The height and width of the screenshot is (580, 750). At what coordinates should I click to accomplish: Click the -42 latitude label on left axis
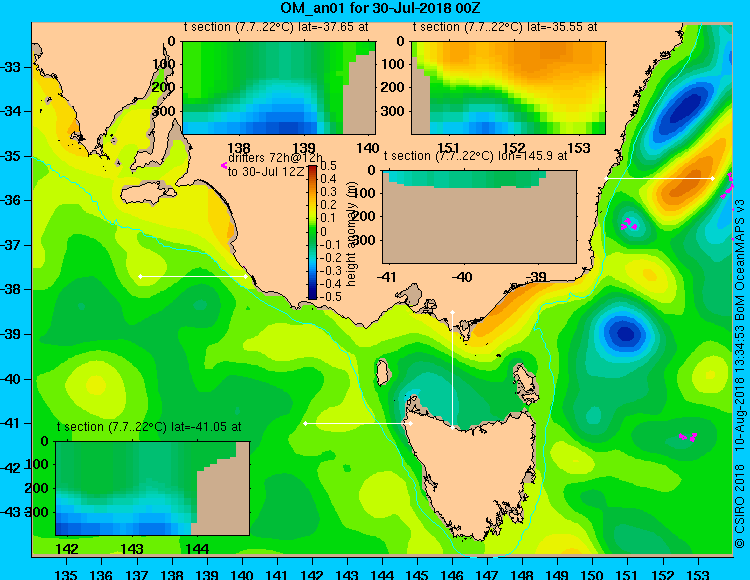click(11, 468)
